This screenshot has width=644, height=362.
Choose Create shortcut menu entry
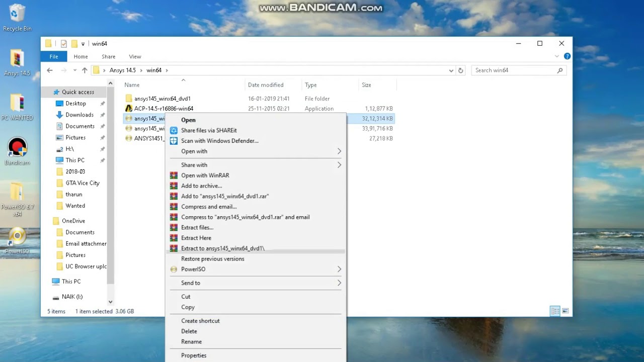[200, 321]
